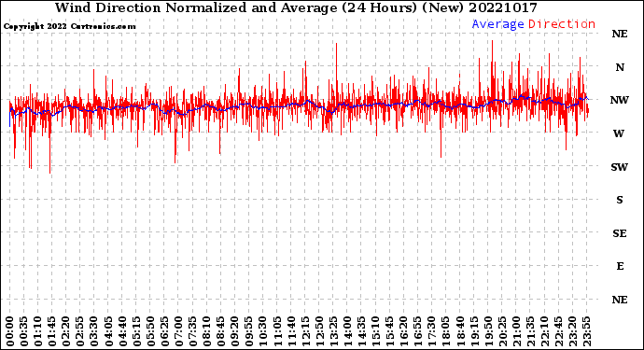Click the 08:10 time axis label

[x=206, y=331]
